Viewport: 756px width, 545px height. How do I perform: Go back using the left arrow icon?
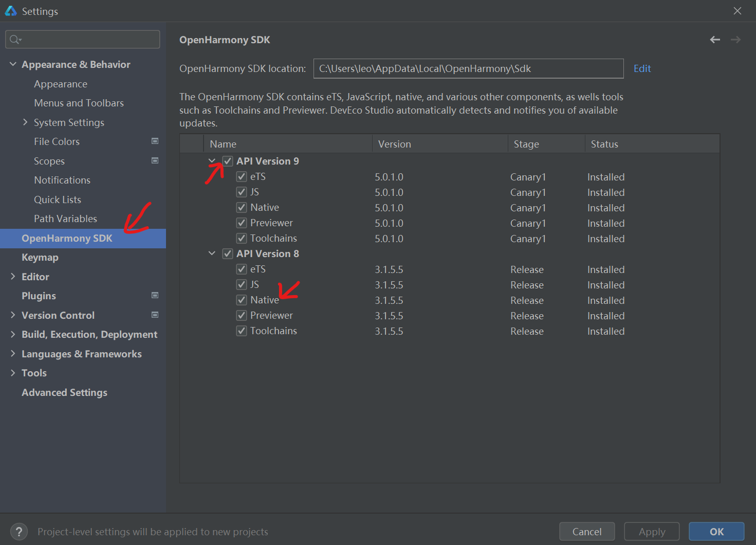[715, 40]
